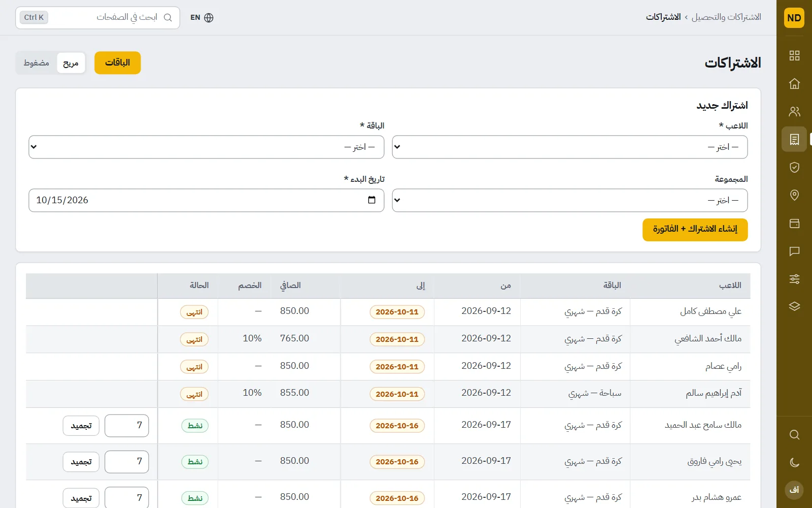
Task: Focus the page search field
Action: click(x=97, y=18)
